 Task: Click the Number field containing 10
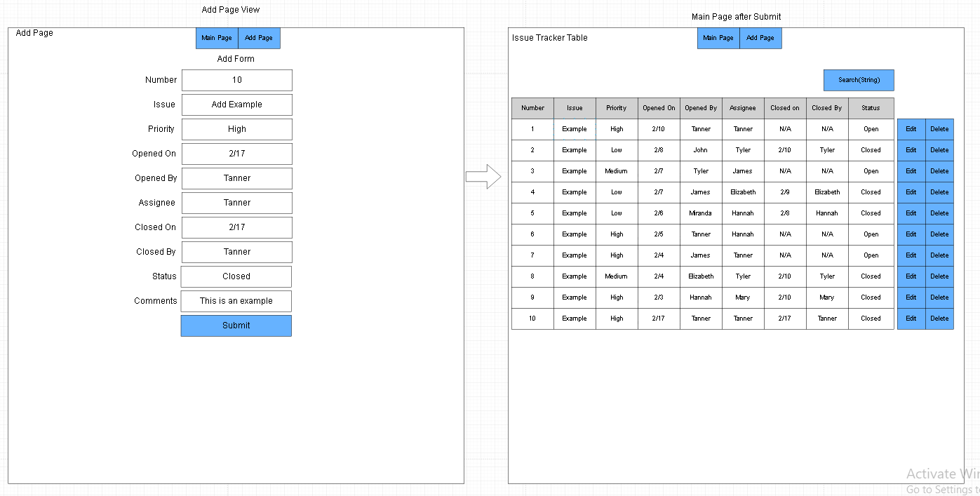coord(237,80)
